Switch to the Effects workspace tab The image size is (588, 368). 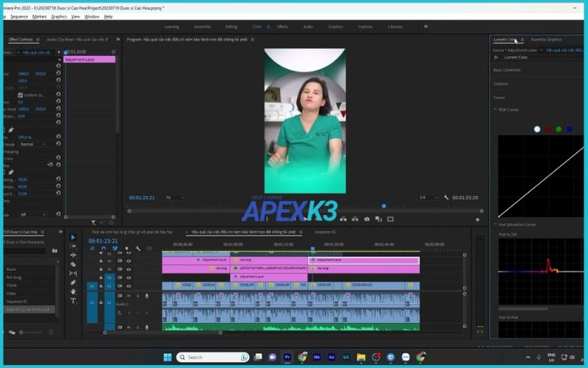(x=282, y=26)
